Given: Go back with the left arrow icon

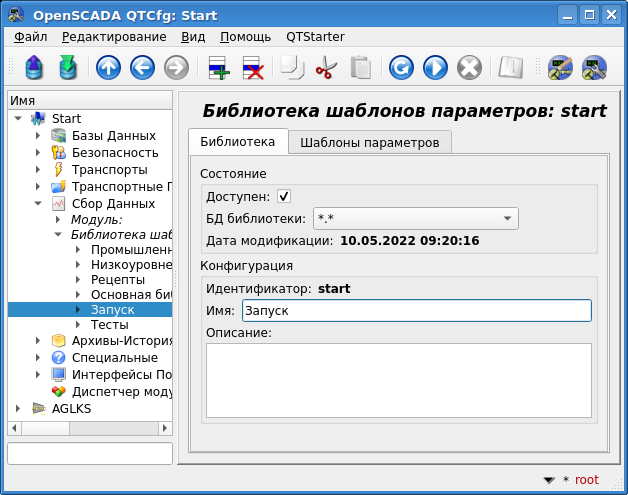Looking at the screenshot, I should pyautogui.click(x=143, y=67).
